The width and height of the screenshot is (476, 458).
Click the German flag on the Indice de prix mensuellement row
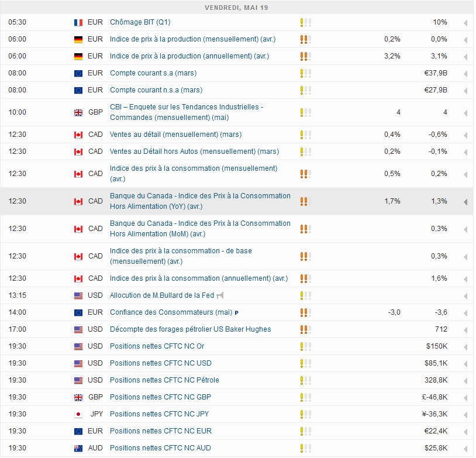[x=78, y=40]
